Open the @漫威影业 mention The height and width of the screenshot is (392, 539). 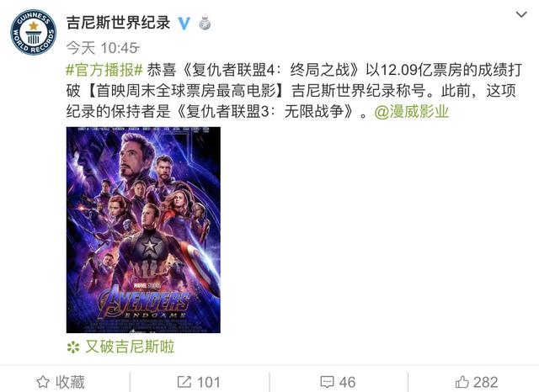point(412,112)
